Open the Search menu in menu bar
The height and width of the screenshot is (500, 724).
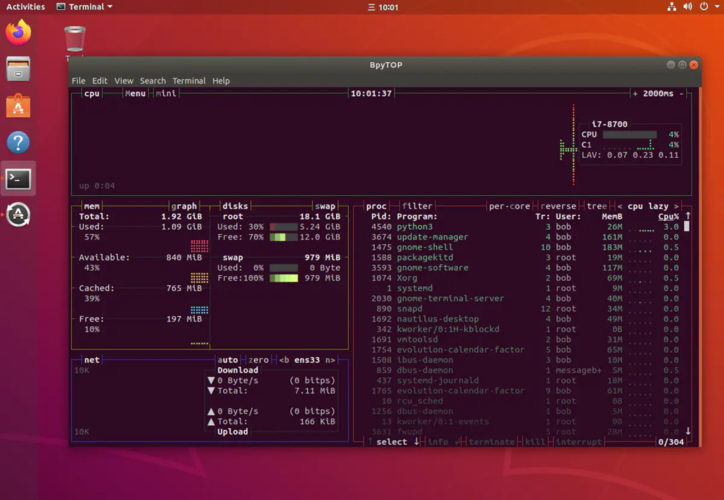pyautogui.click(x=152, y=81)
